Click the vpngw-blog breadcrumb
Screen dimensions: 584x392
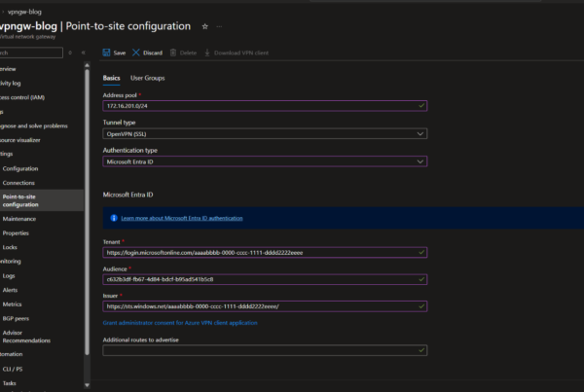24,12
